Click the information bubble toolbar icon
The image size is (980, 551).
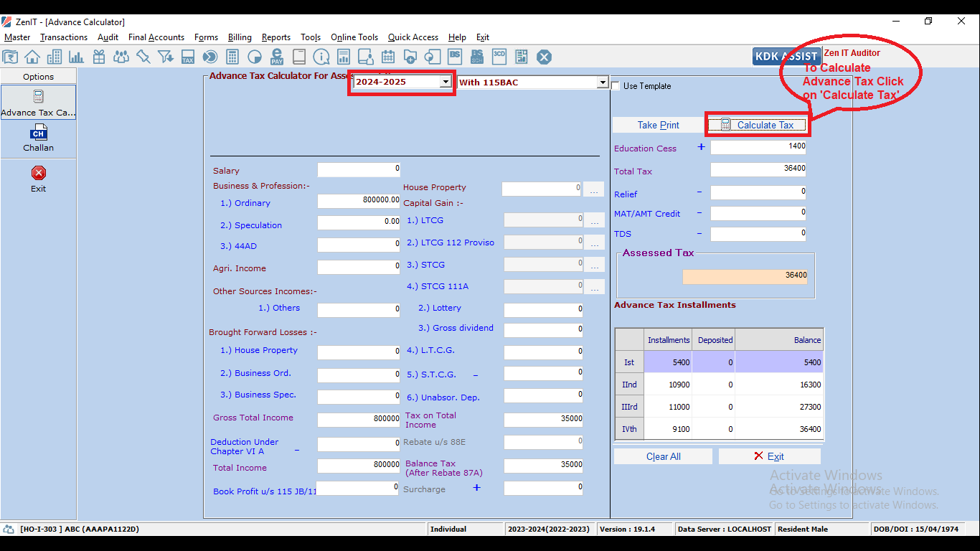[x=321, y=57]
